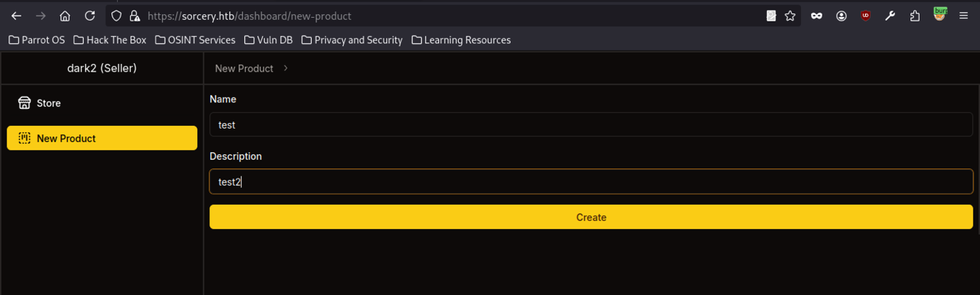Click the FoxyProxy burp extension icon
Viewport: 980px width, 295px height.
point(940,14)
